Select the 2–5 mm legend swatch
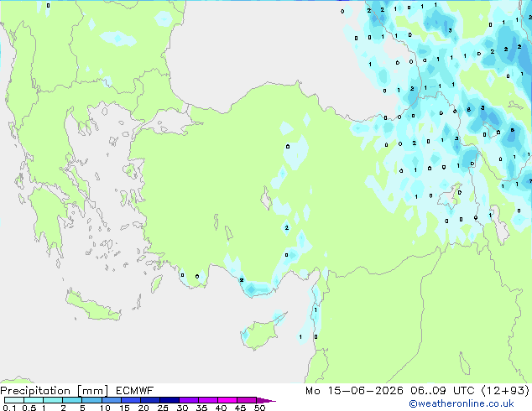The image size is (532, 411). pos(72,400)
